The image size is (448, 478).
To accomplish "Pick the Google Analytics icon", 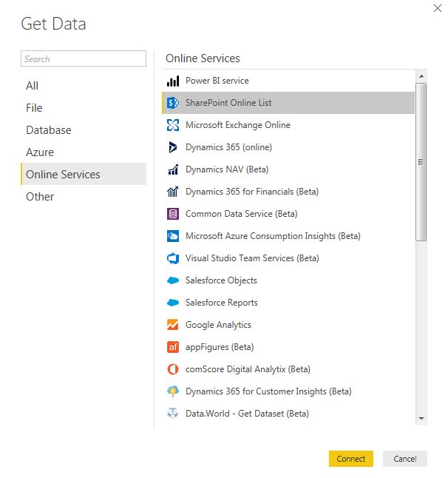I will [x=173, y=325].
